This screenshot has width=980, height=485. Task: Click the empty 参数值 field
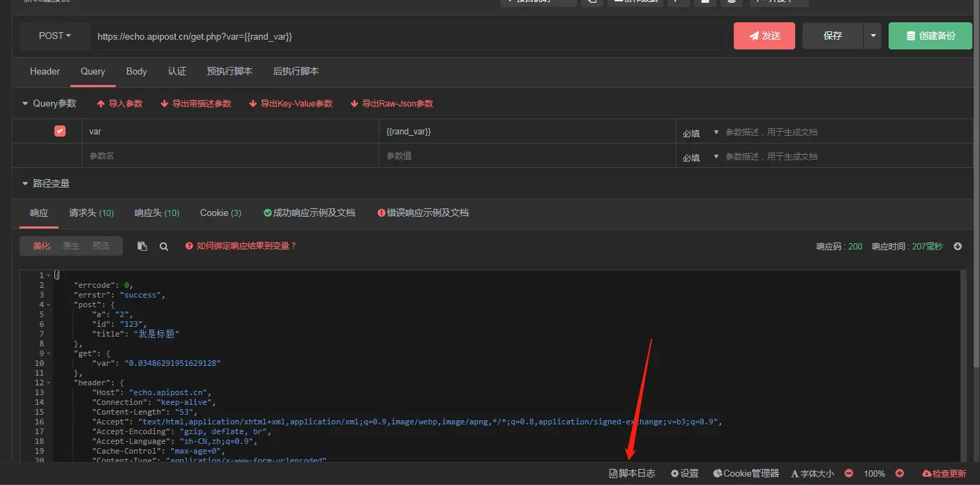point(527,155)
